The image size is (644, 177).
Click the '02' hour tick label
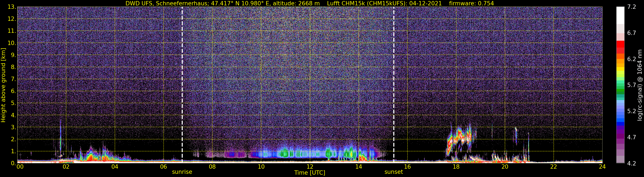tap(66, 167)
